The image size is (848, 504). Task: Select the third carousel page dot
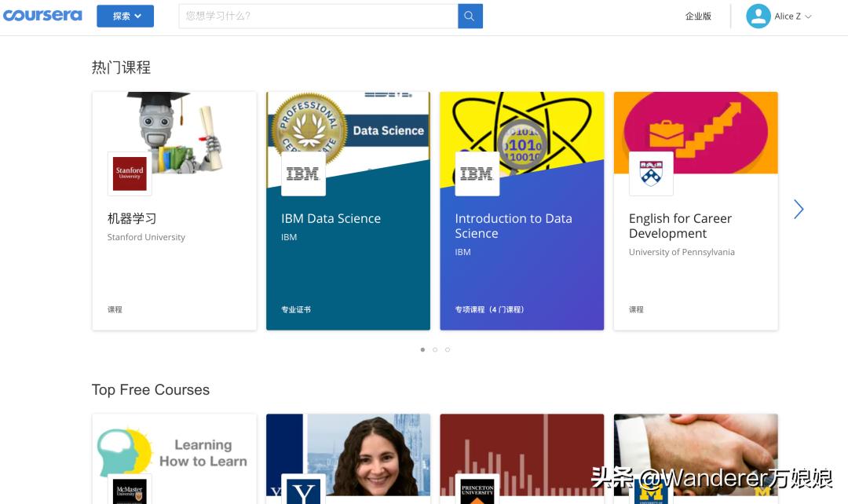[448, 349]
